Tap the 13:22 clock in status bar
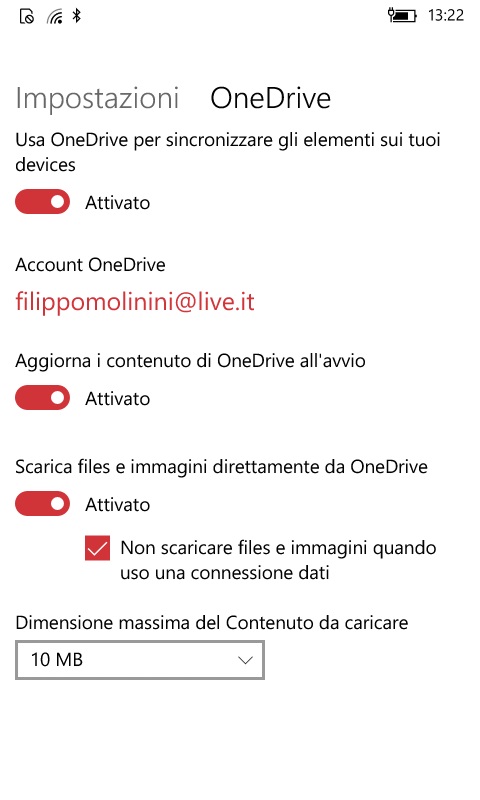The image size is (480, 800). [446, 15]
